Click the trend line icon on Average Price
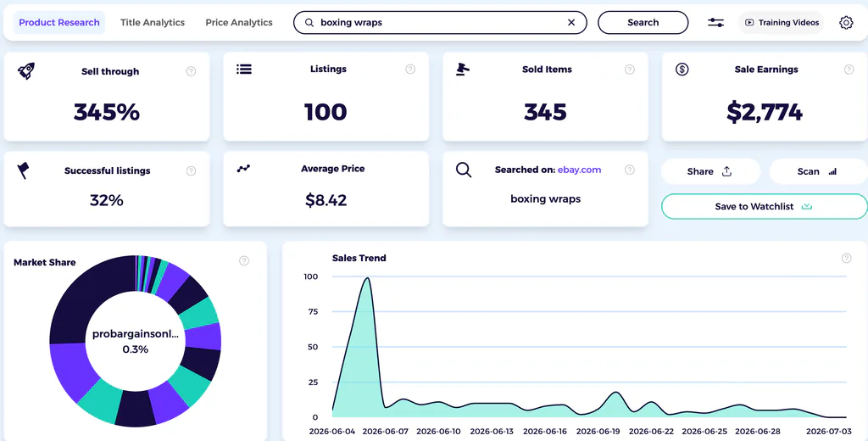Screen dimensions: 868x441 [x=243, y=169]
